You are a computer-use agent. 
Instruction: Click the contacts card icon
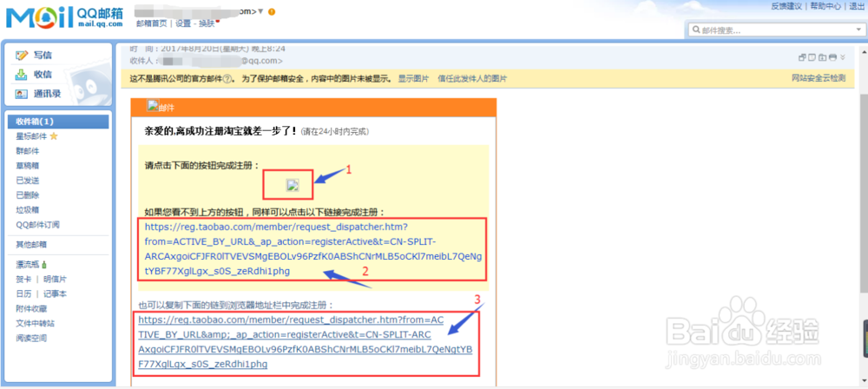pyautogui.click(x=22, y=94)
